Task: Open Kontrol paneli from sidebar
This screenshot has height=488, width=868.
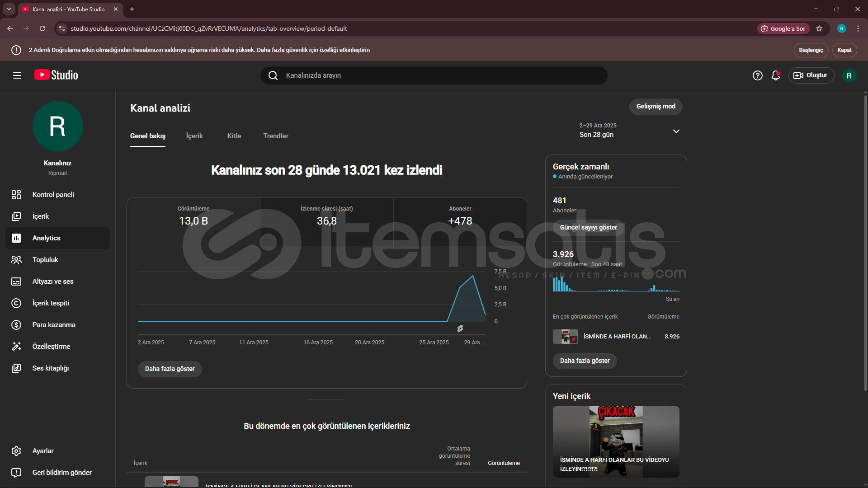Action: (x=53, y=195)
